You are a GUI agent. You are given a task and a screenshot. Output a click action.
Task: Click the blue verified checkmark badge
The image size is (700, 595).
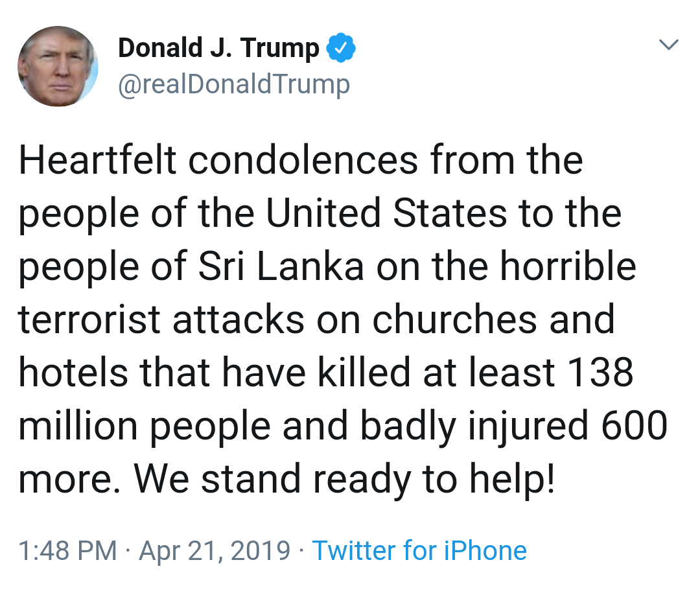pos(341,47)
